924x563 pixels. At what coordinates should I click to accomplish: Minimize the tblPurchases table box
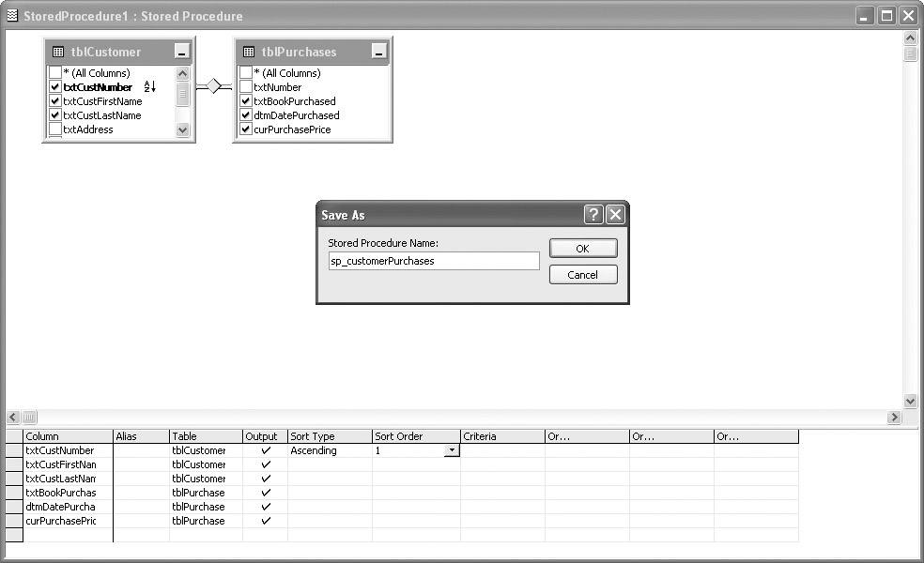pos(378,53)
